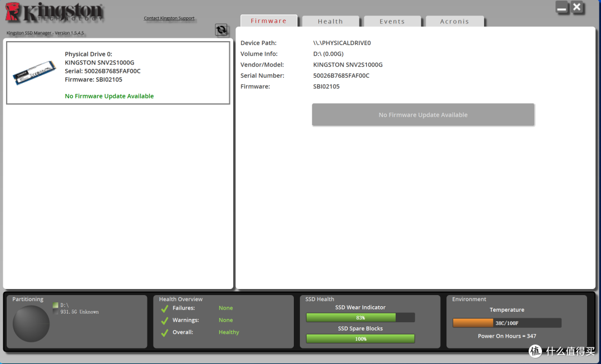This screenshot has width=601, height=364.
Task: Minimize the Kingston SSD Manager window
Action: point(562,8)
